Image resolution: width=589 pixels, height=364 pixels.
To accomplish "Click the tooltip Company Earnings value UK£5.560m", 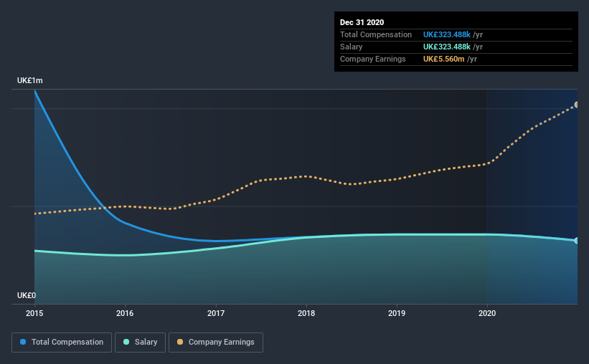I will tap(443, 59).
